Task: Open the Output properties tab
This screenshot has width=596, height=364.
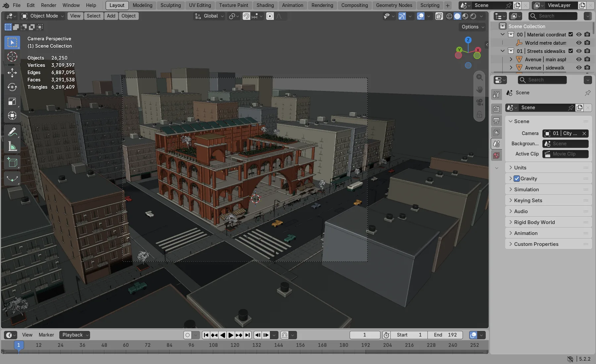Action: (x=496, y=120)
